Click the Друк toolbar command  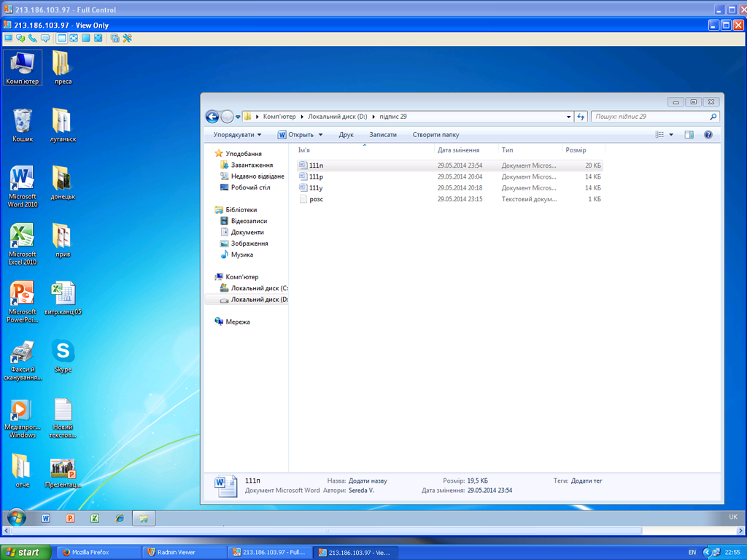click(x=346, y=135)
